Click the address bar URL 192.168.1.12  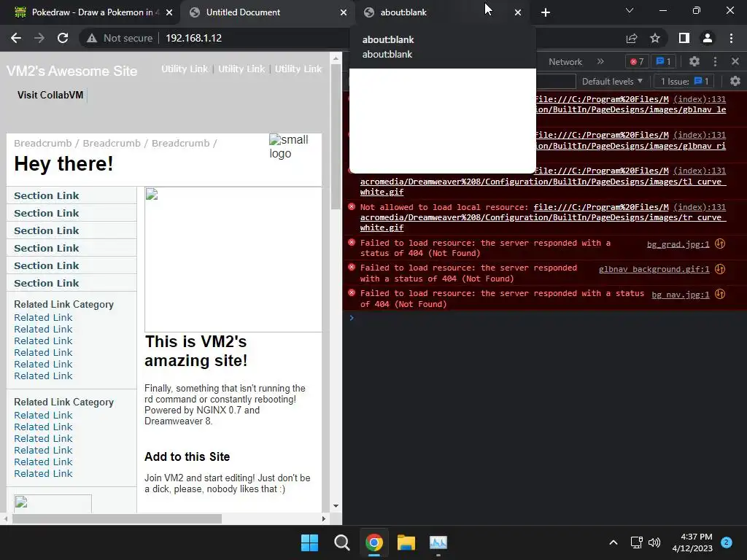point(193,38)
